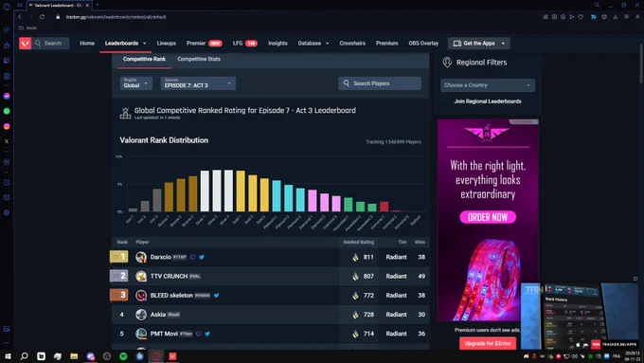644x363 pixels.
Task: Click Upgrade for $3/mo button
Action: pos(488,343)
